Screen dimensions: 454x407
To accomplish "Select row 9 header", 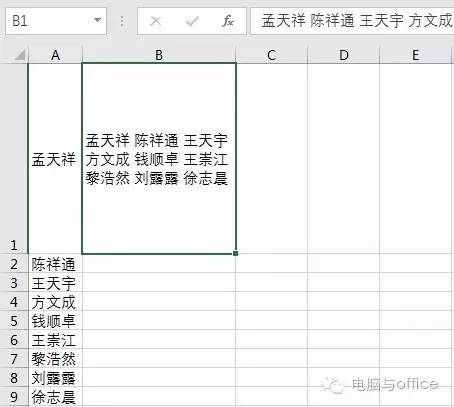I will (x=14, y=397).
